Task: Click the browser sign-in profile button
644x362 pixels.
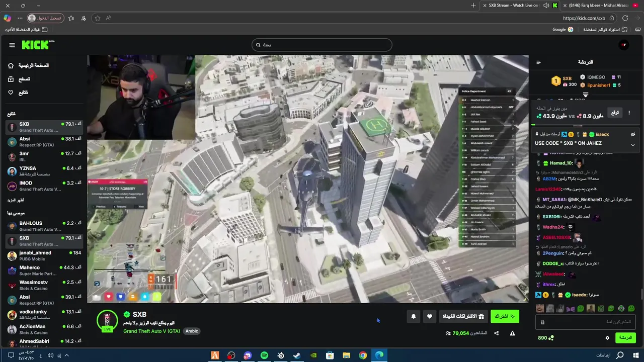Action: (x=45, y=18)
